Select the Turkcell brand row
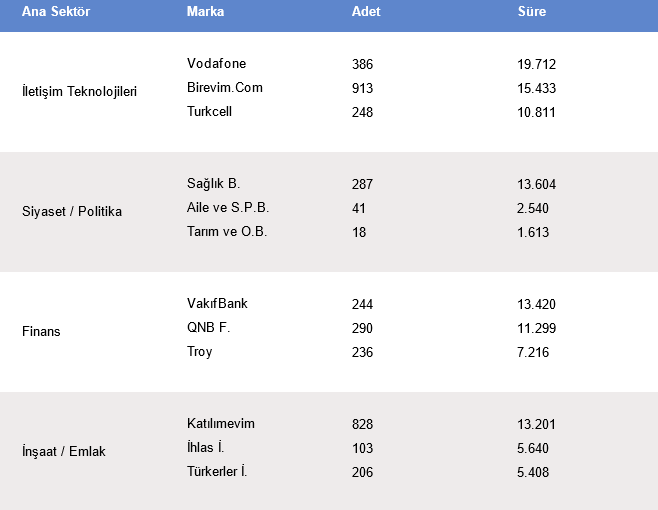This screenshot has width=658, height=510. [x=209, y=112]
